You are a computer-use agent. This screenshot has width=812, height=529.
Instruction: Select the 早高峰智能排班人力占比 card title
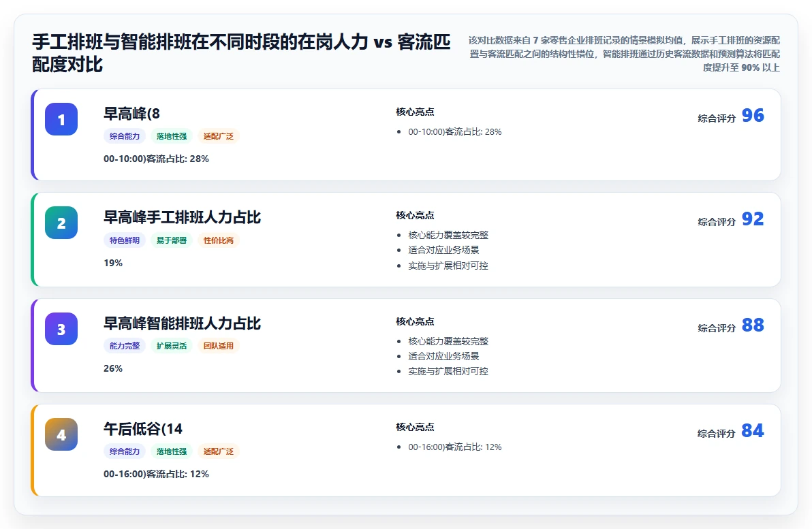(182, 323)
